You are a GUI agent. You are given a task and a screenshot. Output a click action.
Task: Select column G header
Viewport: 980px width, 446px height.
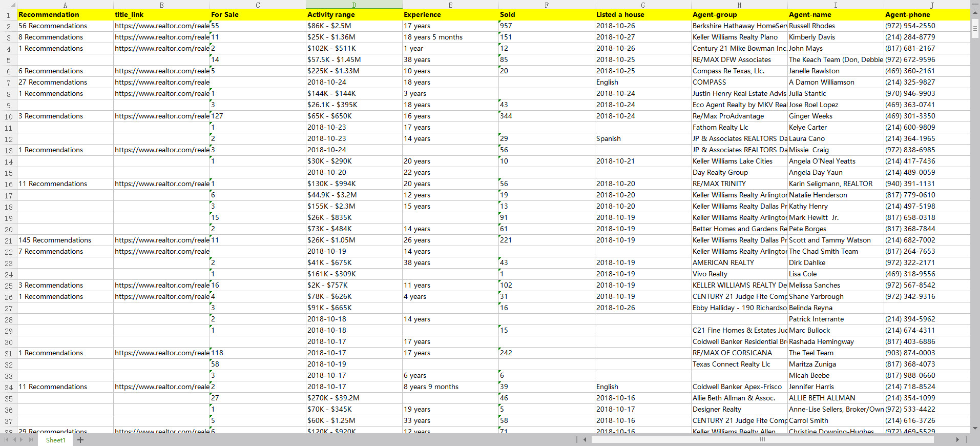[x=643, y=5]
